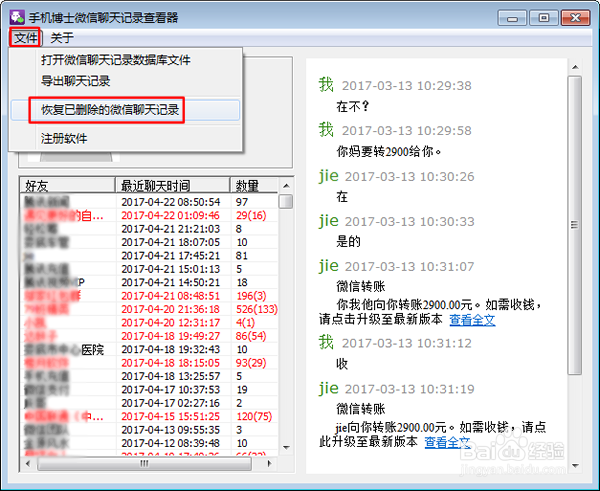
Task: Open the 关于 menu
Action: (x=62, y=38)
